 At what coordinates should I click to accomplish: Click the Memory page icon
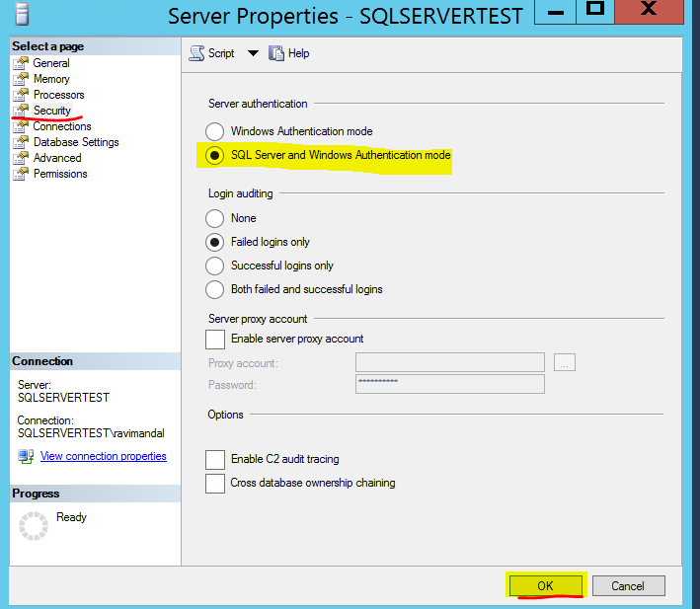[x=21, y=79]
